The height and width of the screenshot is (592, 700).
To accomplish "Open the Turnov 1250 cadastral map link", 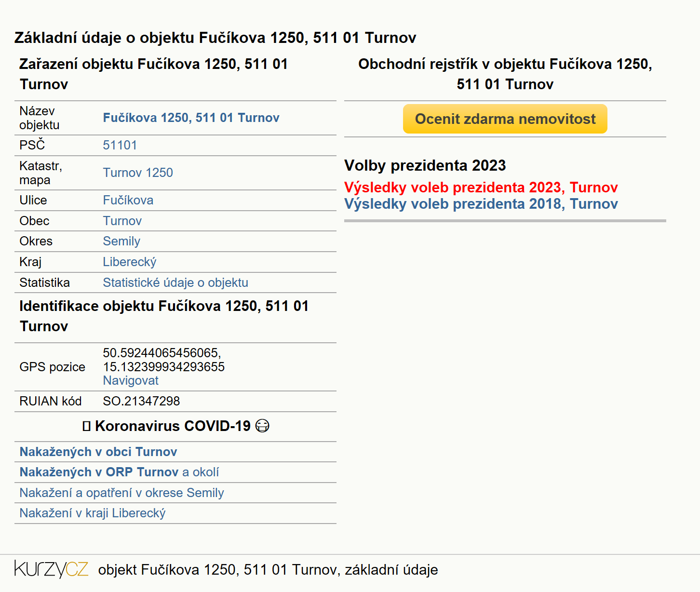I will click(138, 173).
